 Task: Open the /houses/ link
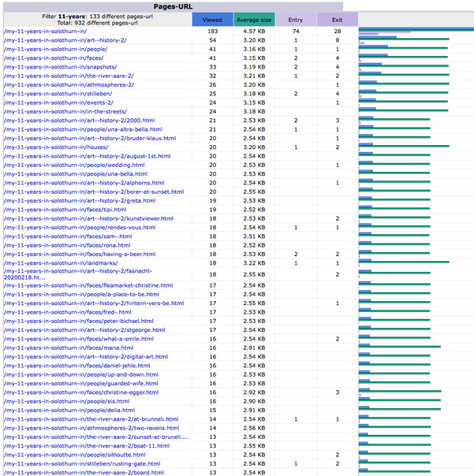tap(56, 147)
